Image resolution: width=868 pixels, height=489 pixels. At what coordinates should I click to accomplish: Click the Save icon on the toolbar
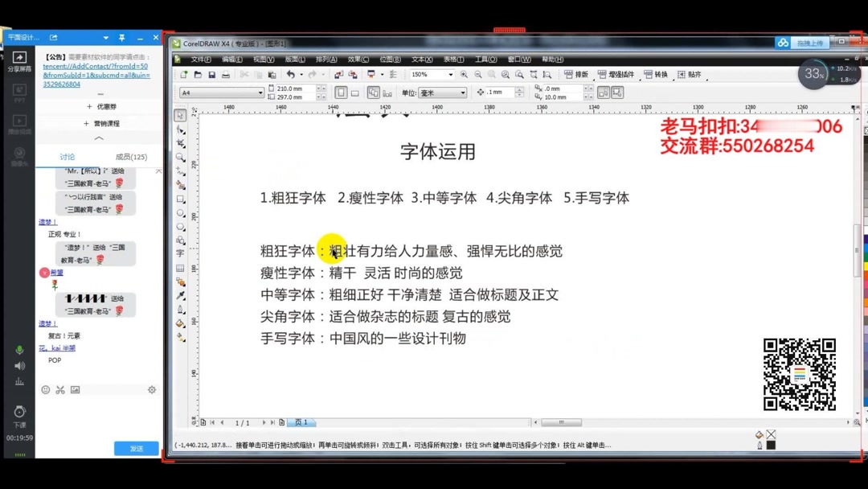[x=212, y=74]
